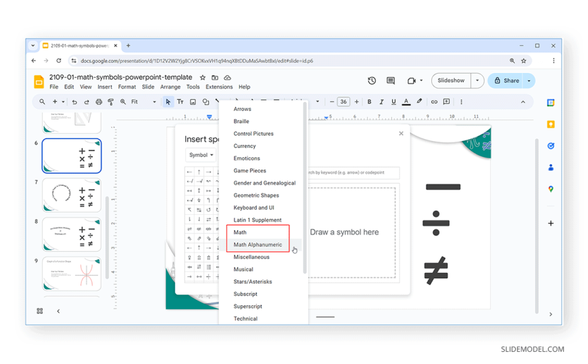This screenshot has width=588, height=364.
Task: Click the shape tool icon
Action: [x=205, y=102]
